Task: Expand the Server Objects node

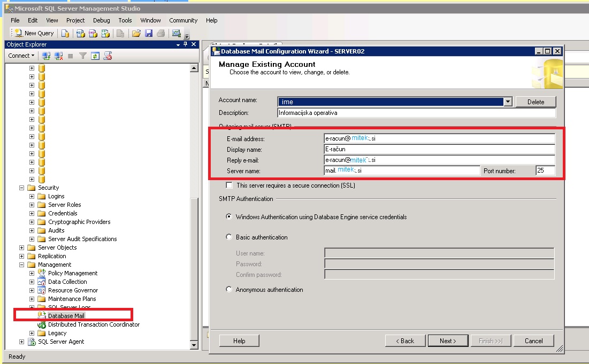Action: point(22,247)
